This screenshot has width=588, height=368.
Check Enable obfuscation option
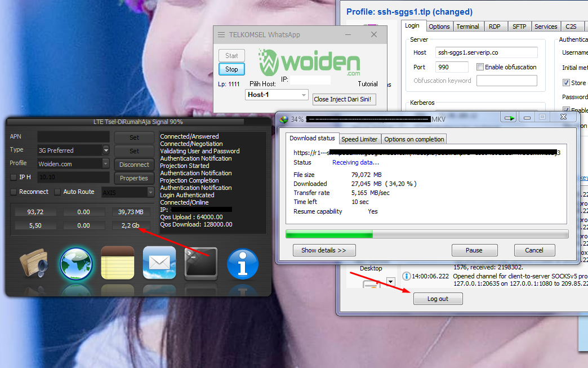[x=480, y=66]
